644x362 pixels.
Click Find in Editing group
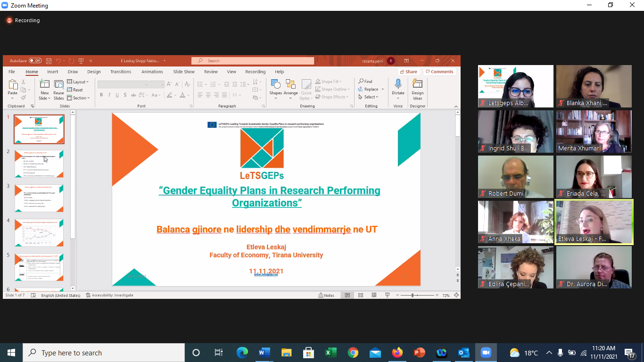[365, 82]
